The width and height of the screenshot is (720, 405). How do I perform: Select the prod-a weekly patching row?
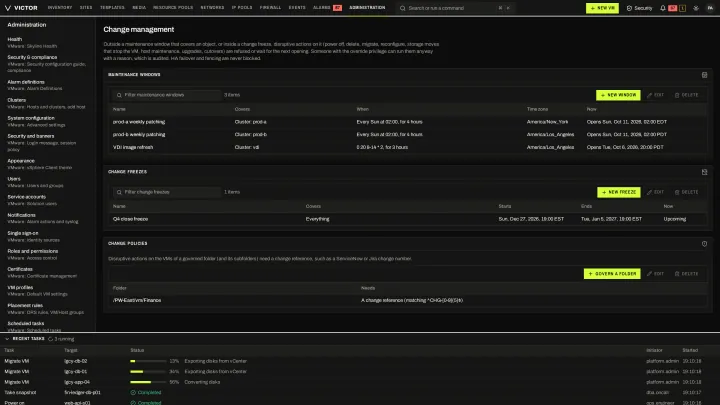click(x=408, y=122)
